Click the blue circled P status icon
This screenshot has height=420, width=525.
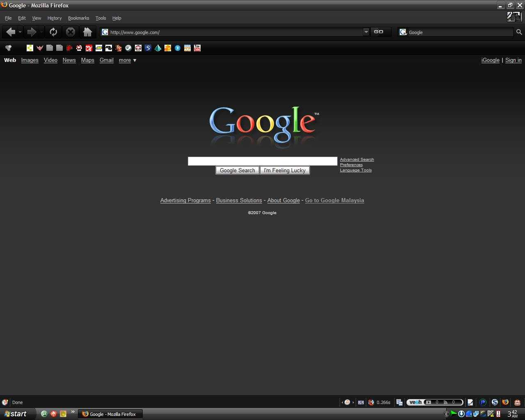(x=483, y=402)
